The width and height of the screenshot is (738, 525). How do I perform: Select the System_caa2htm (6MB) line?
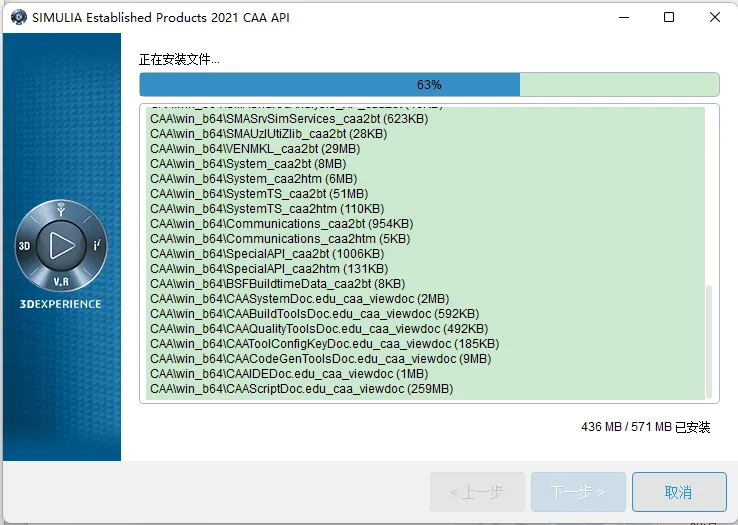tap(254, 179)
